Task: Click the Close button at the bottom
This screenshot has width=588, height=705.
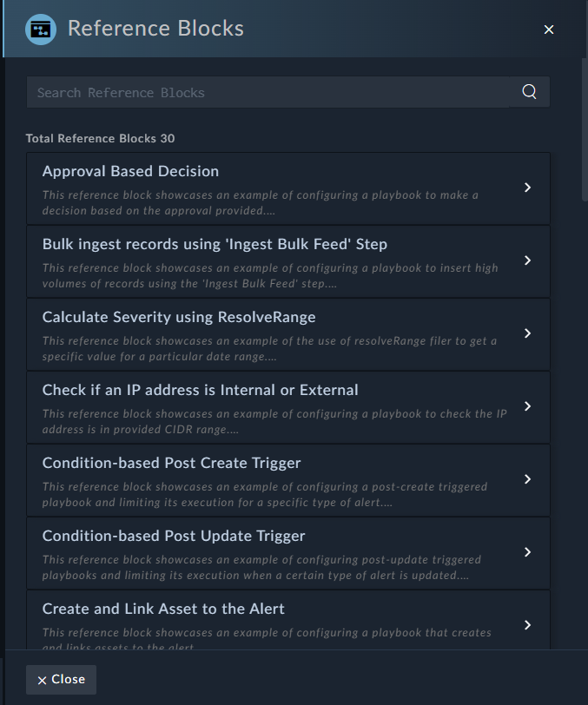Action: pos(61,680)
